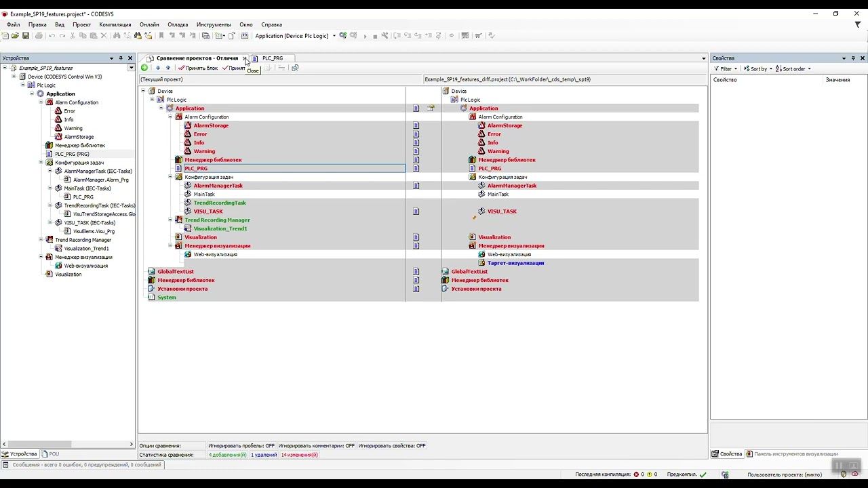Close the Сравнение проектов tab
Screen dimensions: 868x488
(245, 58)
